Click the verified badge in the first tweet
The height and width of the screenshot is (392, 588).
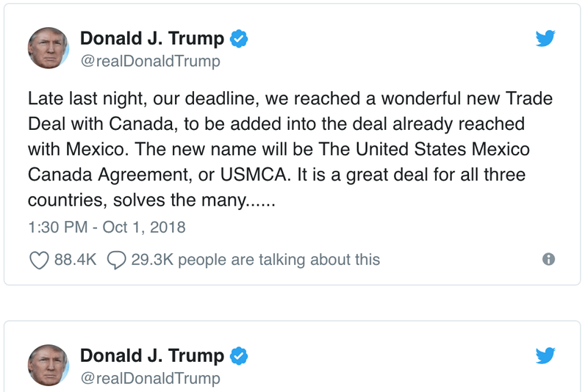(240, 39)
